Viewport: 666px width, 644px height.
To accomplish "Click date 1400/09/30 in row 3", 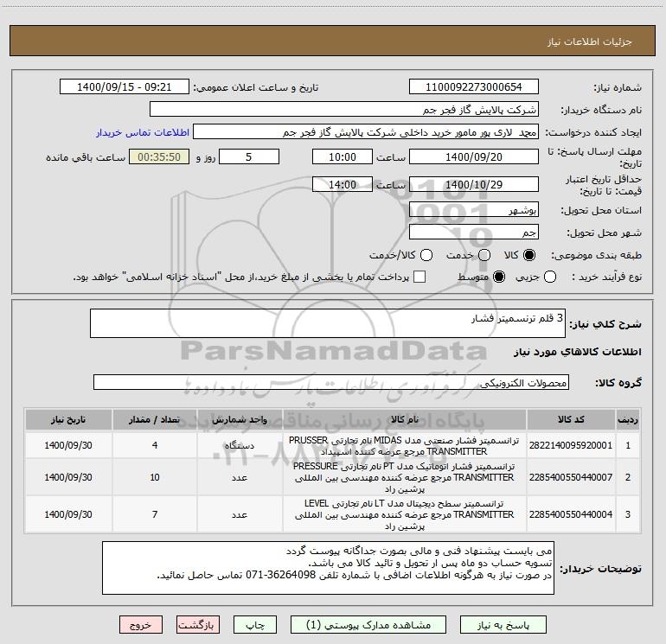I will [x=68, y=514].
